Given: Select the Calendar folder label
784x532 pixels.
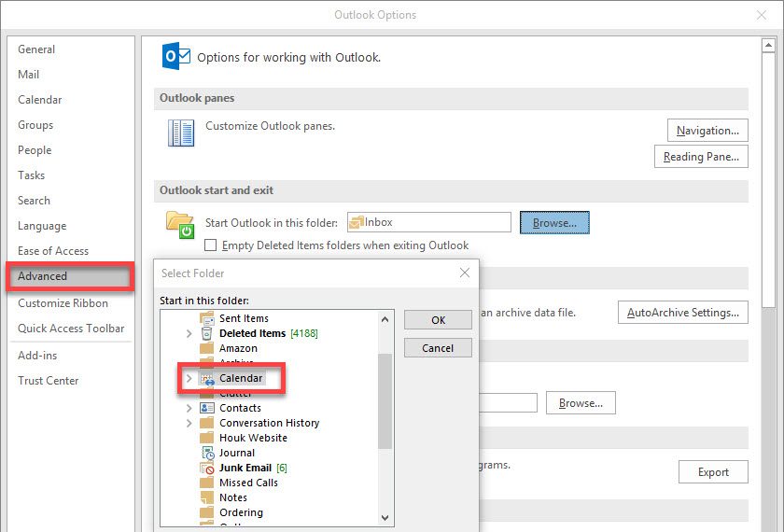Looking at the screenshot, I should [241, 378].
